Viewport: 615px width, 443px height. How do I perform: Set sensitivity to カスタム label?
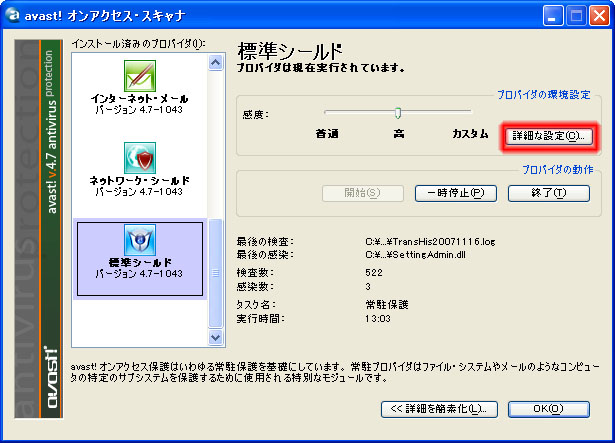tap(470, 134)
